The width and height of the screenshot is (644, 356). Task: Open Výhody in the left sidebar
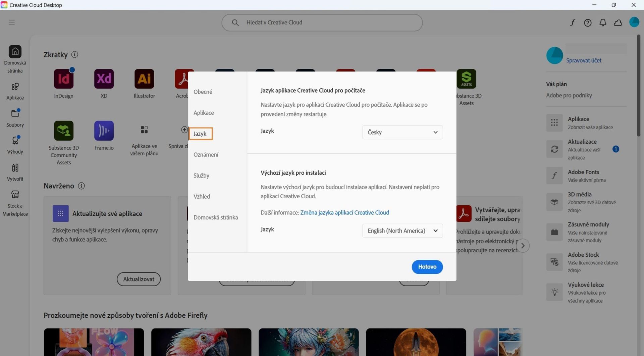point(15,145)
